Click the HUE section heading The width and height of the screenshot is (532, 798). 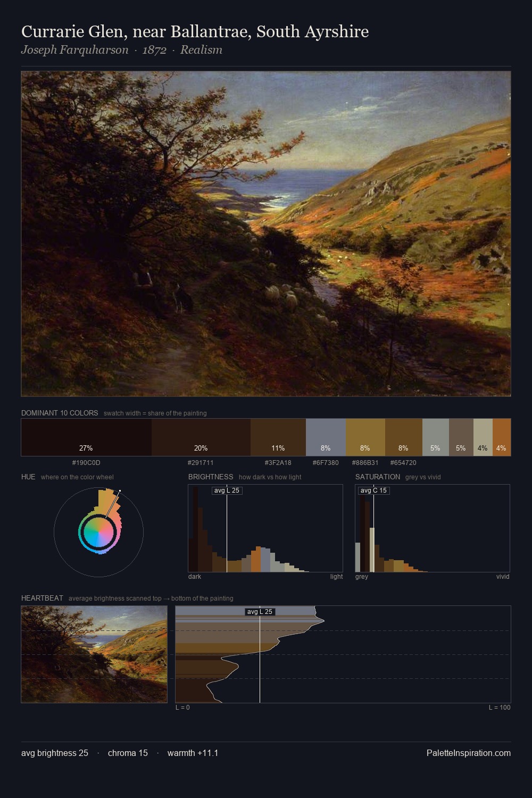28,477
